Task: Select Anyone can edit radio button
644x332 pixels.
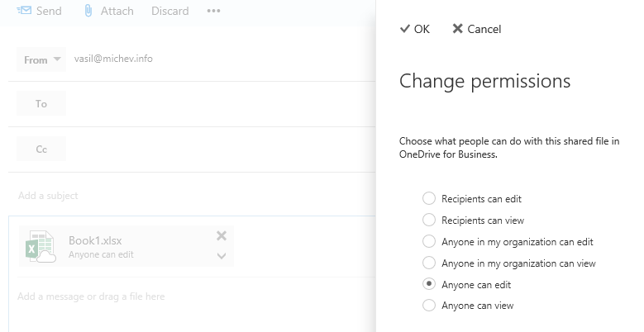Action: 428,285
